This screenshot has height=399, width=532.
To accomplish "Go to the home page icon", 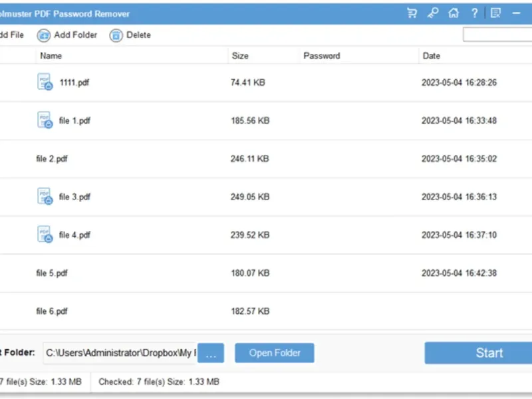I will click(x=454, y=13).
